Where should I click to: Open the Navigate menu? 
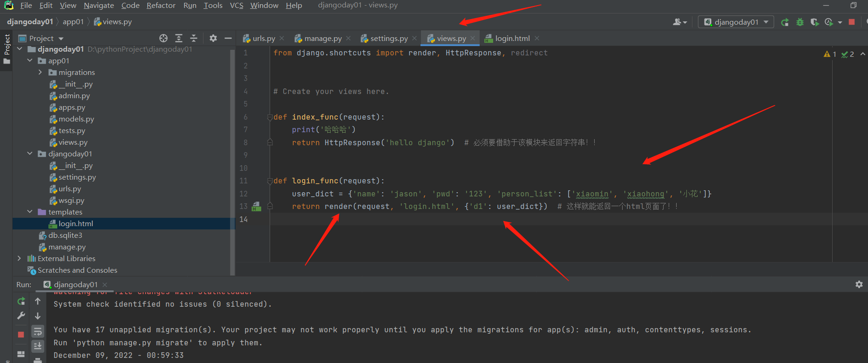(99, 6)
